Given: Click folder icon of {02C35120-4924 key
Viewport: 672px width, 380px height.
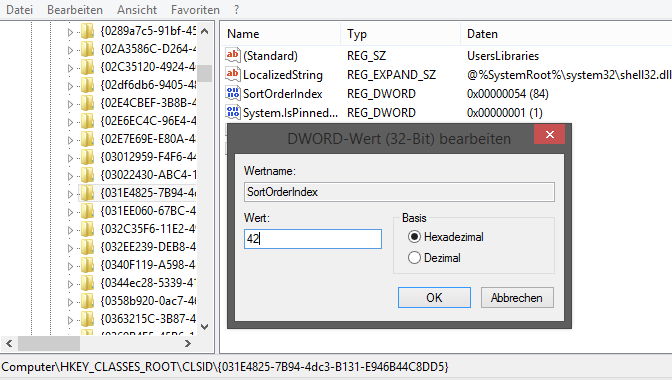Looking at the screenshot, I should pos(87,67).
